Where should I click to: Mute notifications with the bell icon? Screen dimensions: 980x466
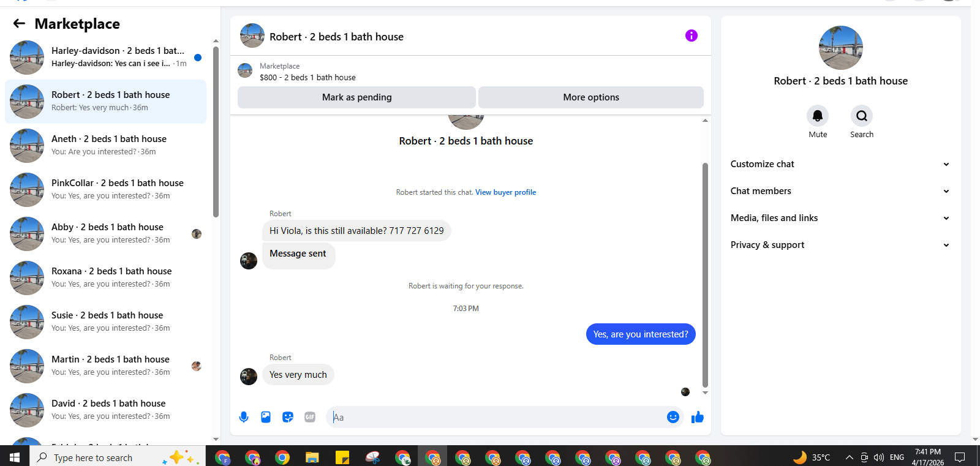pos(818,116)
